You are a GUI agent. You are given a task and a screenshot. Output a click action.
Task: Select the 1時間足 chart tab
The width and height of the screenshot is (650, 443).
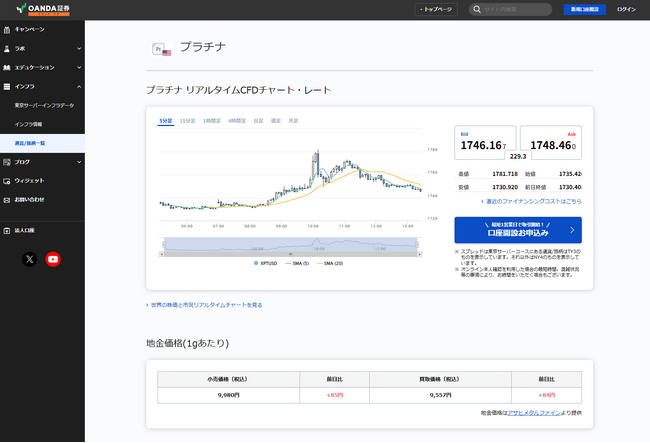211,121
